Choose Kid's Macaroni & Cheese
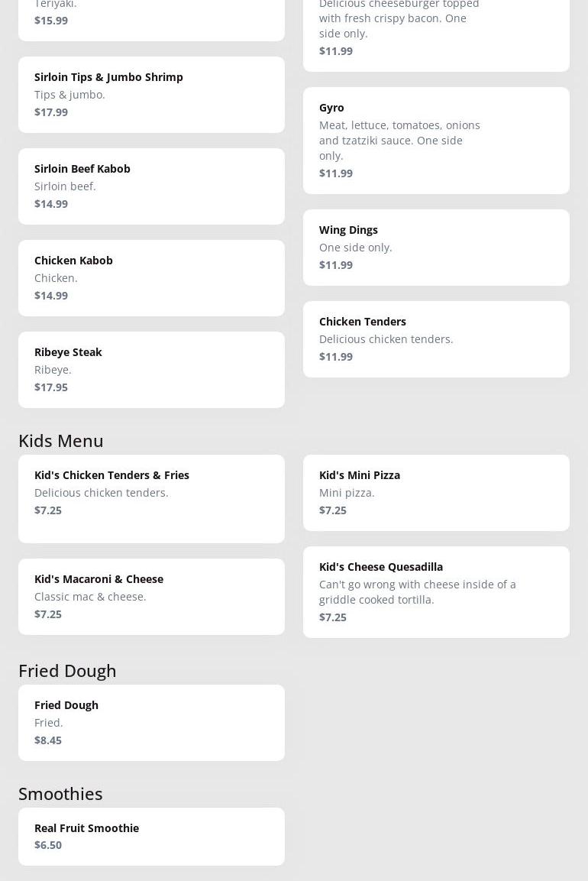588x881 pixels. [x=151, y=596]
